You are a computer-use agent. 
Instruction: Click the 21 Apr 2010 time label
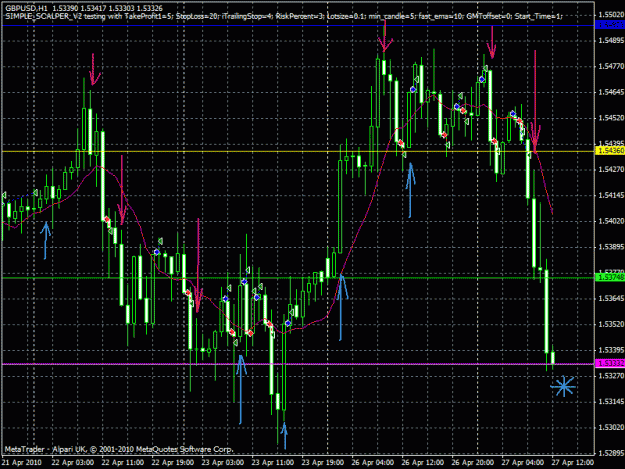pos(22,463)
